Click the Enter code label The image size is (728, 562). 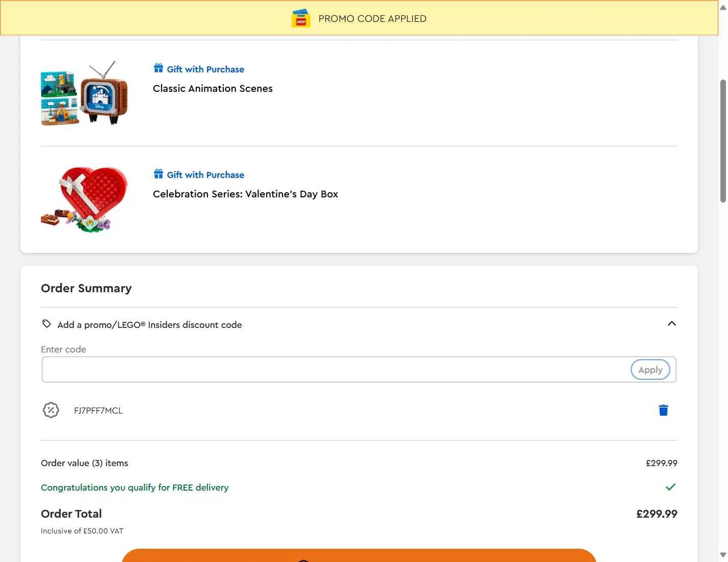coord(63,349)
